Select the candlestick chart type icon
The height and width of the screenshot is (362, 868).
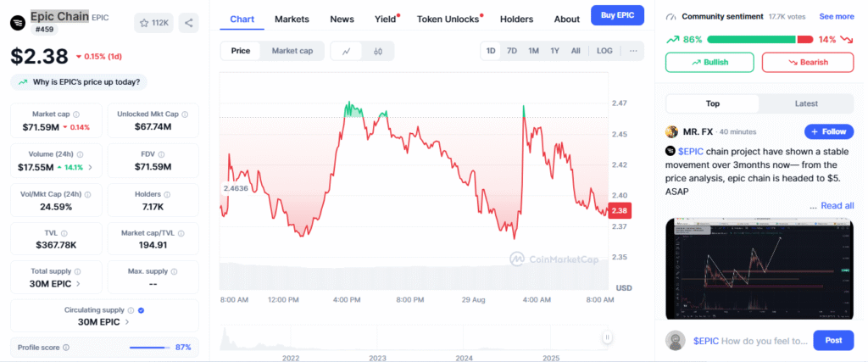click(378, 51)
